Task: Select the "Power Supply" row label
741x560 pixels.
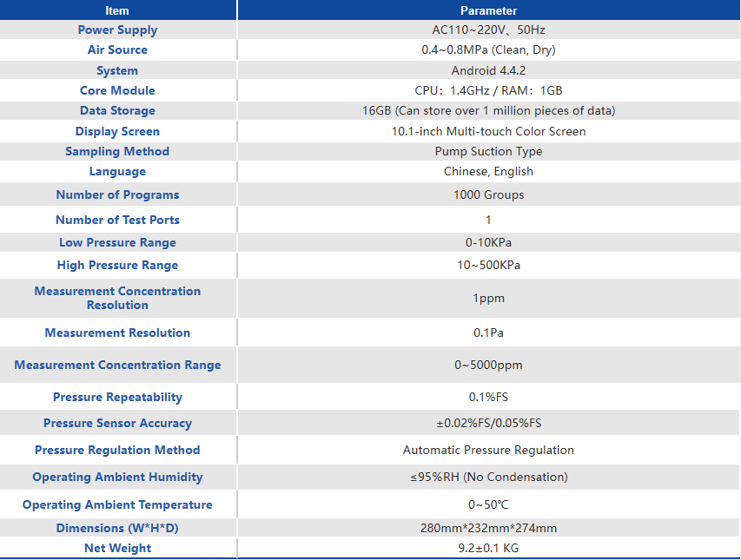Action: pyautogui.click(x=117, y=30)
